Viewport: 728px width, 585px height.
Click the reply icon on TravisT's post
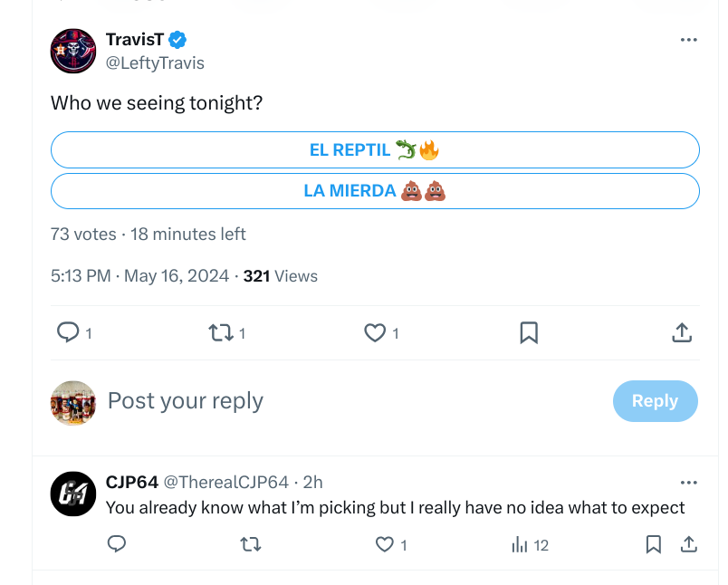pos(68,332)
